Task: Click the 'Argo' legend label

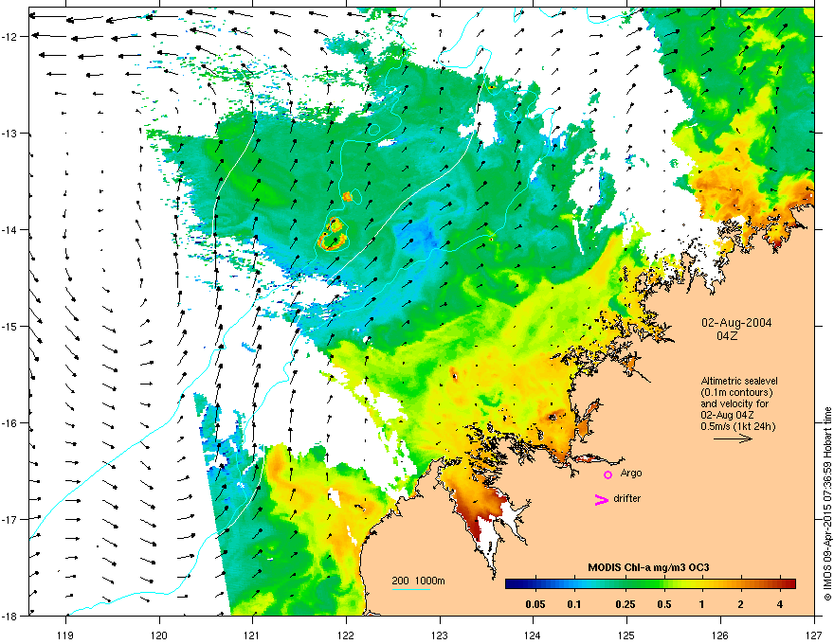Action: coord(631,473)
